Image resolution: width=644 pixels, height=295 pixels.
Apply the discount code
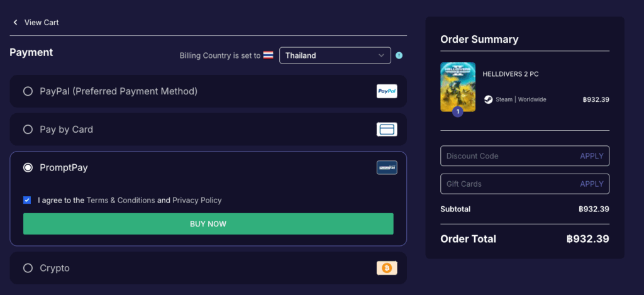pos(591,156)
